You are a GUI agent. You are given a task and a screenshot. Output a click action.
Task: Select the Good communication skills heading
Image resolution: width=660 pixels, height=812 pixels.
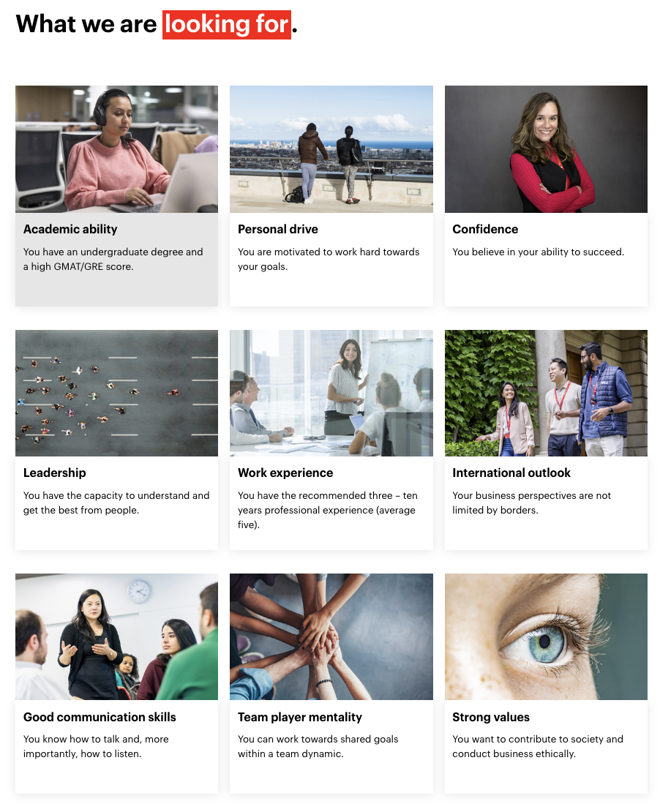(x=100, y=717)
